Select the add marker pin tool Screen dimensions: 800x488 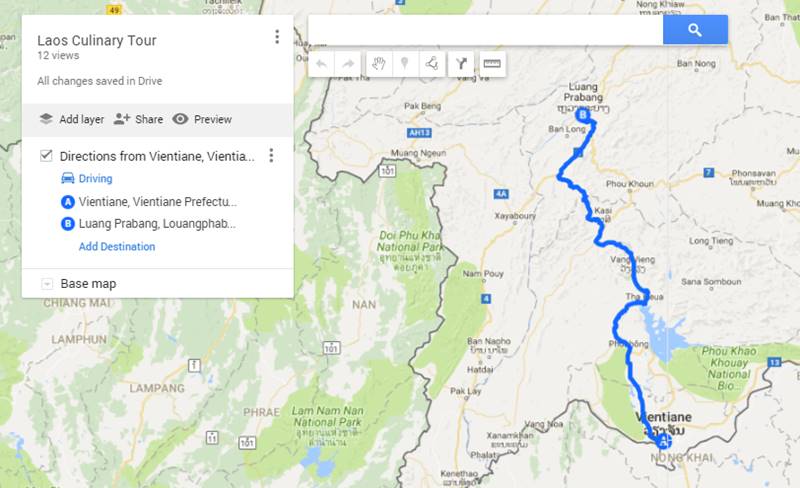pyautogui.click(x=405, y=64)
